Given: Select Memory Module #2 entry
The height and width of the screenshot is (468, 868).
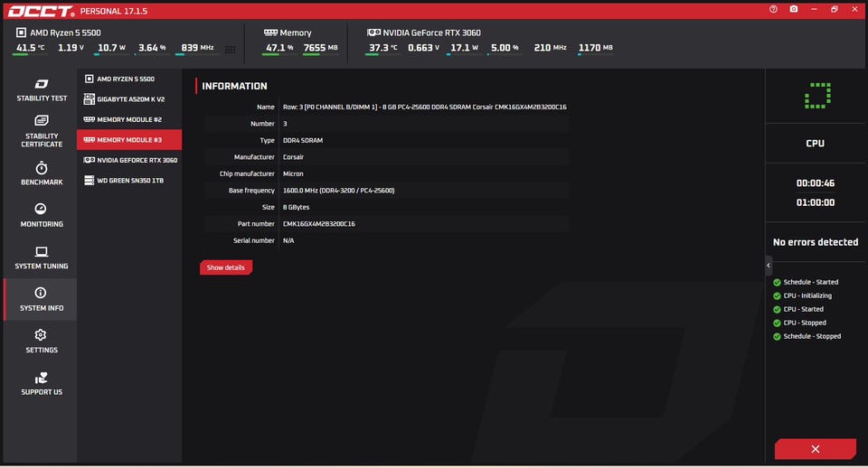Looking at the screenshot, I should (129, 119).
